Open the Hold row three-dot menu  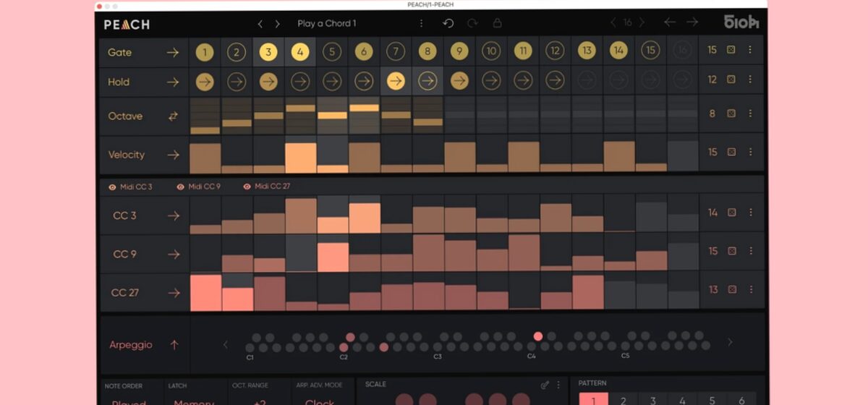tap(750, 80)
